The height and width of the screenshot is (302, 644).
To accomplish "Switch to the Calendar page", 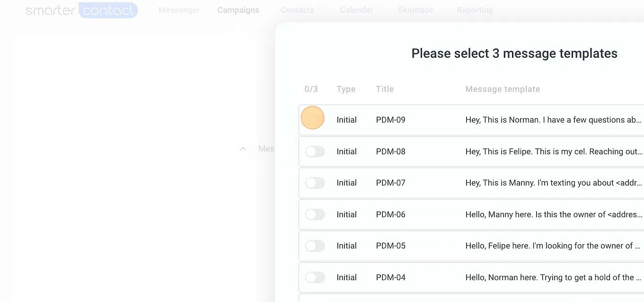I will click(x=356, y=10).
